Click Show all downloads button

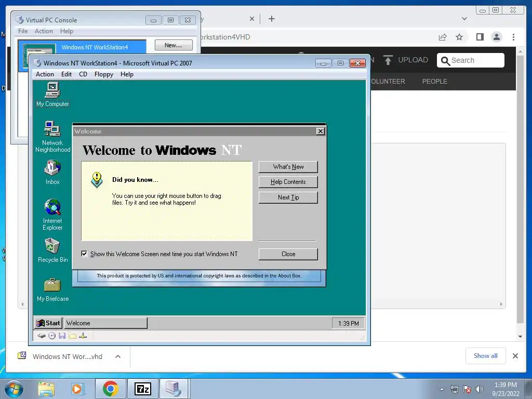[486, 355]
